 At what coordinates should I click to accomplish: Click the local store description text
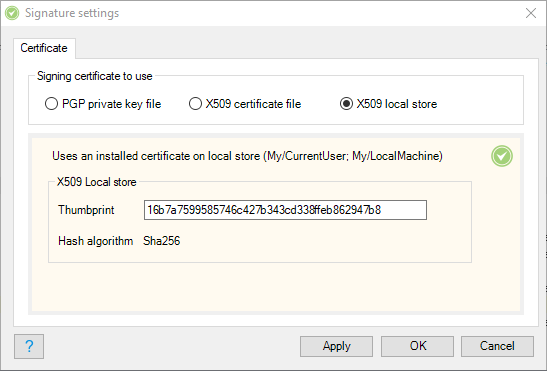247,156
